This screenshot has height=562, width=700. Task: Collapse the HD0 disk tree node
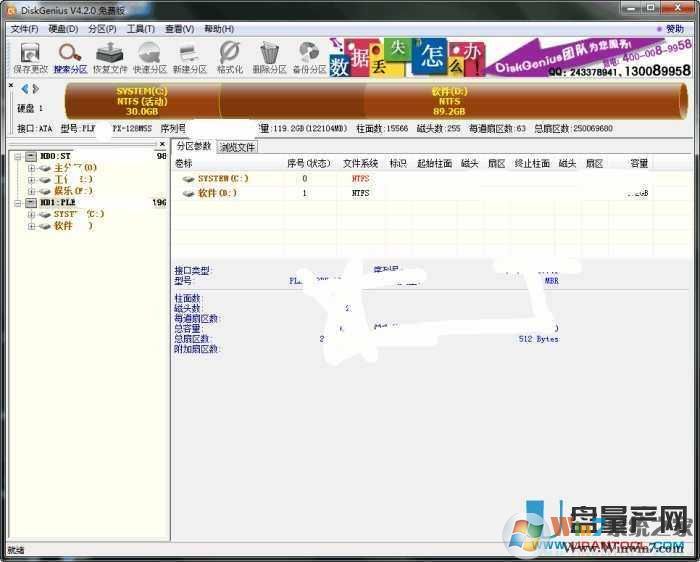(x=18, y=156)
